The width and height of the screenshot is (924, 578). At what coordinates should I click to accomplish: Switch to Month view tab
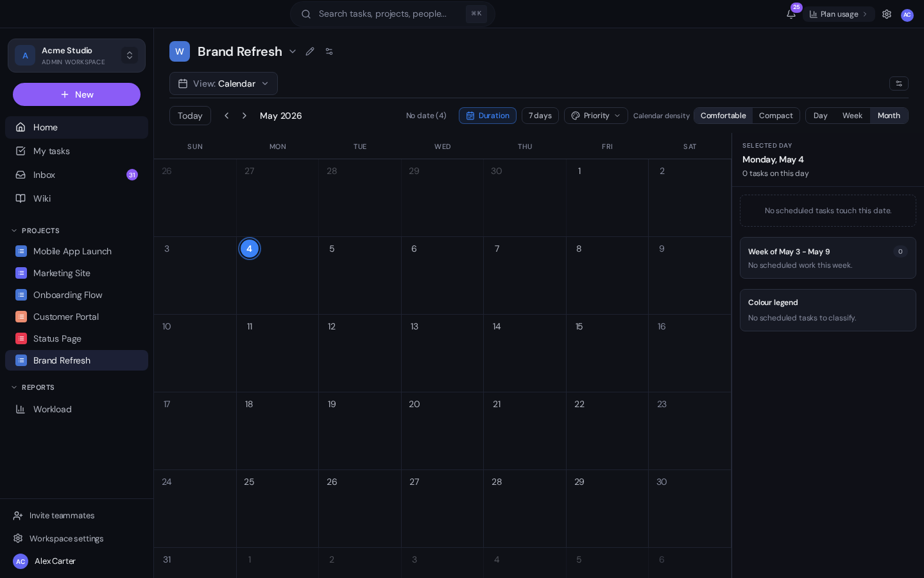pyautogui.click(x=889, y=116)
